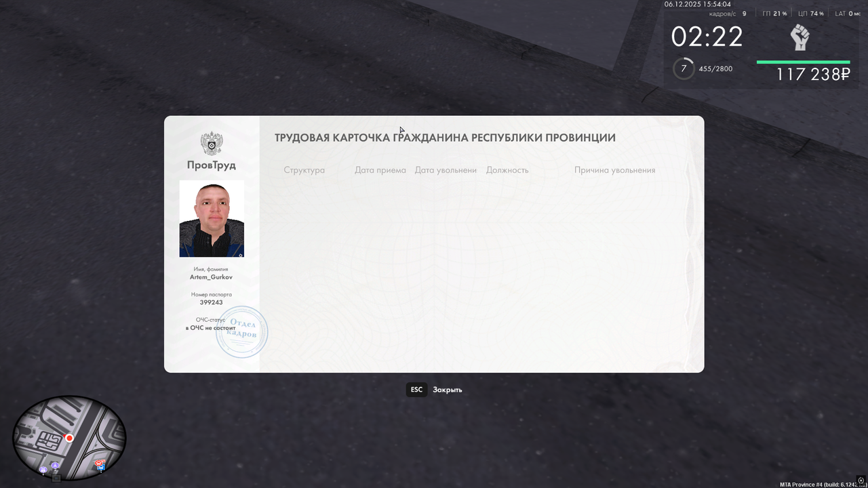Click the Дата приема column header
Viewport: 868px width, 488px height.
click(380, 170)
